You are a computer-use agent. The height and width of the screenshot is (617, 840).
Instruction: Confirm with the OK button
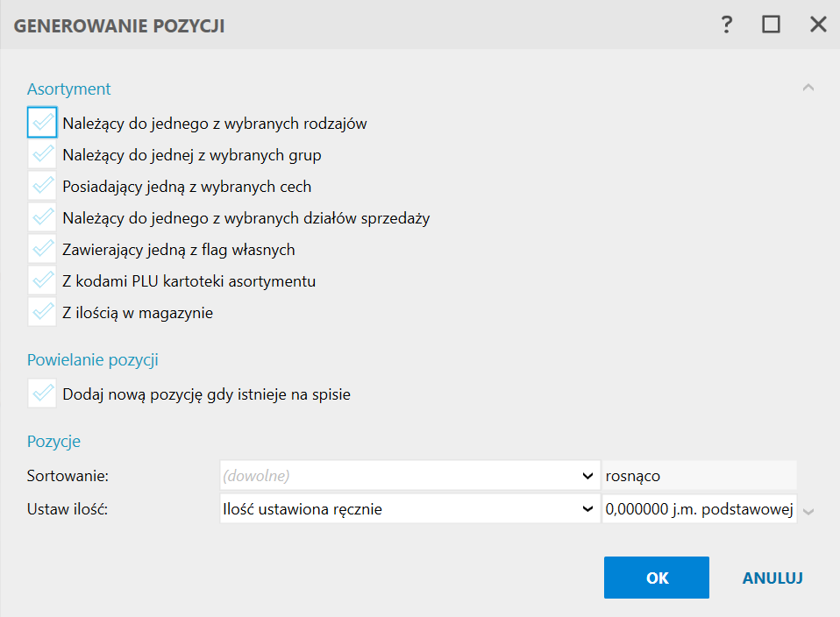pyautogui.click(x=656, y=578)
